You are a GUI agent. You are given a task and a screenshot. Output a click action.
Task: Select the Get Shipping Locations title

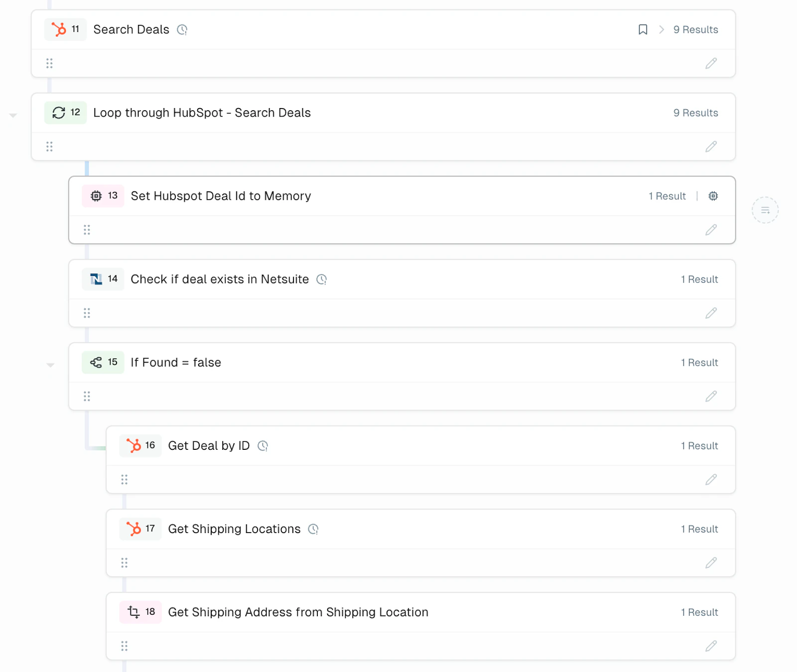click(x=235, y=529)
